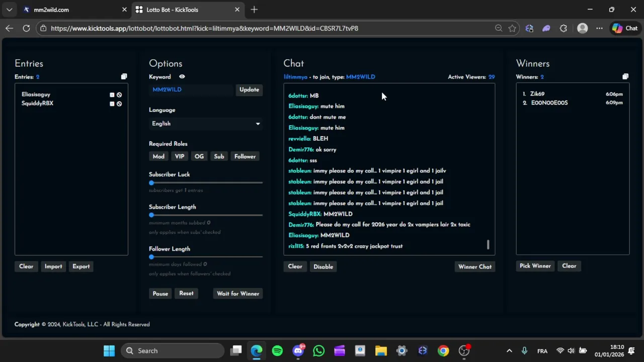This screenshot has height=362, width=644.
Task: Close the mm2wild.com tab
Action: click(124, 10)
